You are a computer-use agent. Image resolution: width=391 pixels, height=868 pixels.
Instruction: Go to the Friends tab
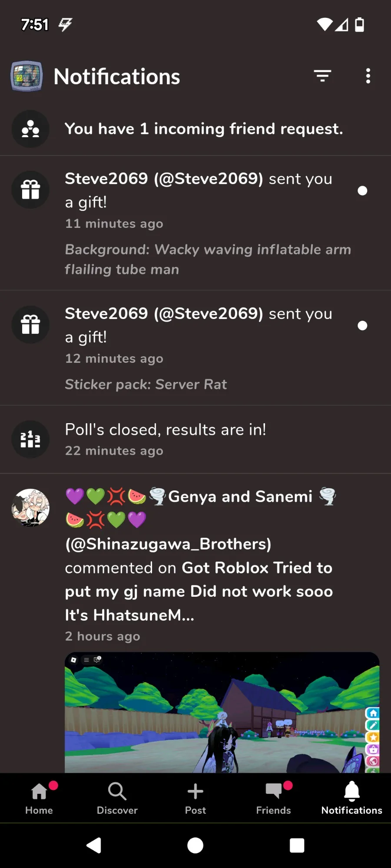pos(274,798)
